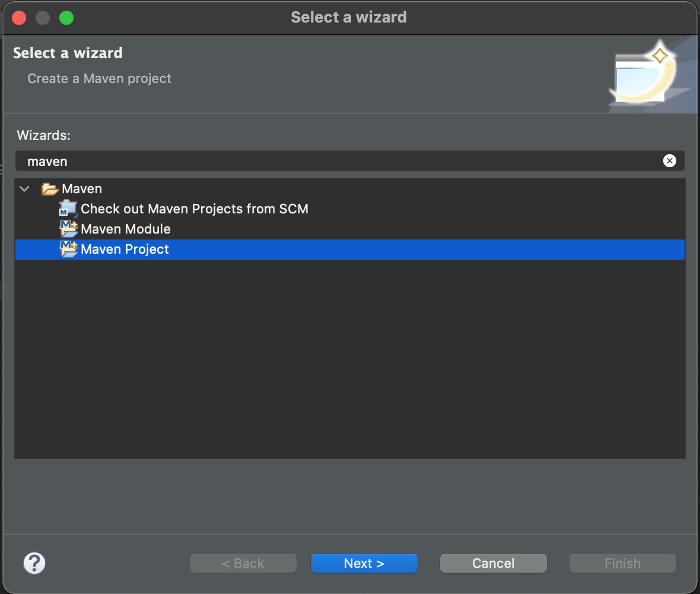Screen dimensions: 700x594
Task: Zoom the dialog with the green button
Action: tap(66, 18)
